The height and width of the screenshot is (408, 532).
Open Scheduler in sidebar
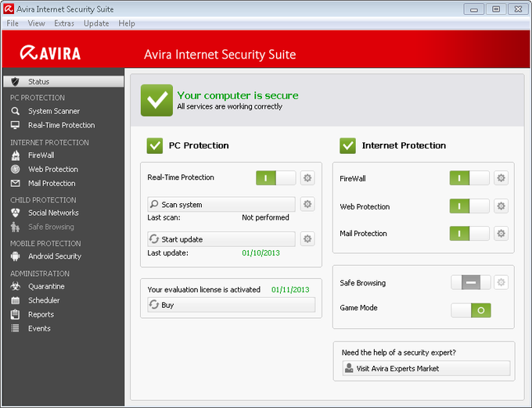pyautogui.click(x=44, y=300)
